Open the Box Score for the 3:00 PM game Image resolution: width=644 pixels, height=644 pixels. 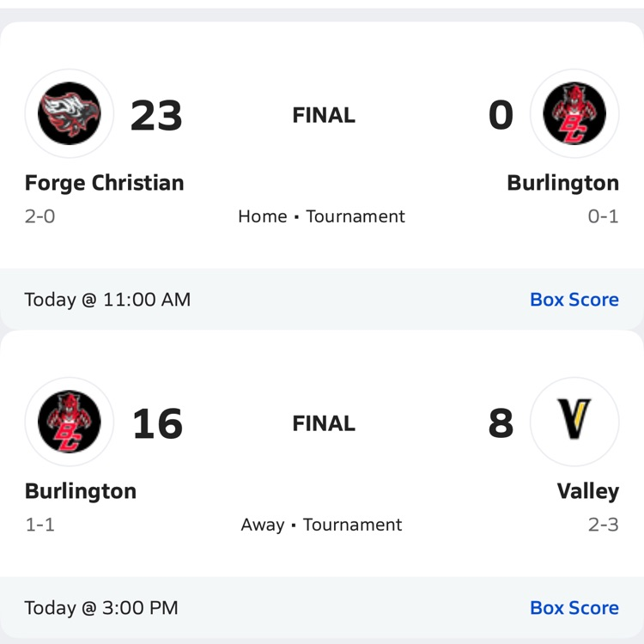pos(574,608)
